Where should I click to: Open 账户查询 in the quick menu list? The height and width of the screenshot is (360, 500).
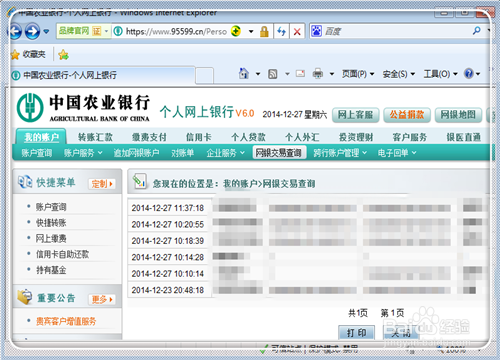[x=51, y=207]
